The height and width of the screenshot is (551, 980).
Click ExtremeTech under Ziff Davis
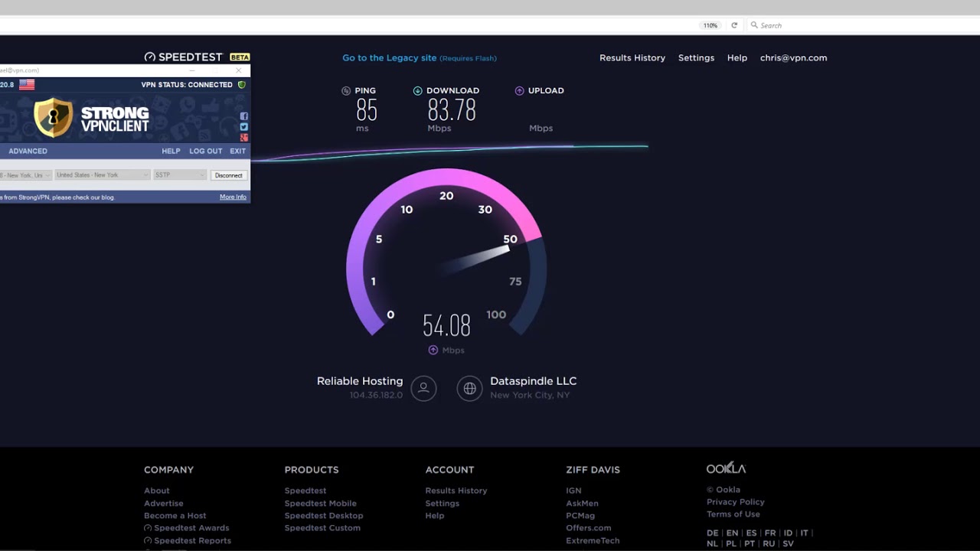(593, 540)
